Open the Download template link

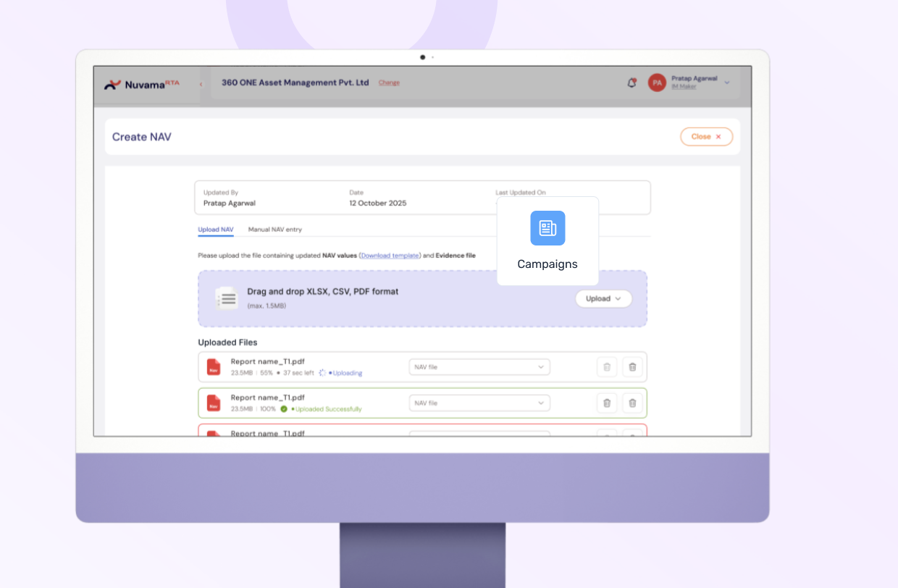pyautogui.click(x=390, y=256)
